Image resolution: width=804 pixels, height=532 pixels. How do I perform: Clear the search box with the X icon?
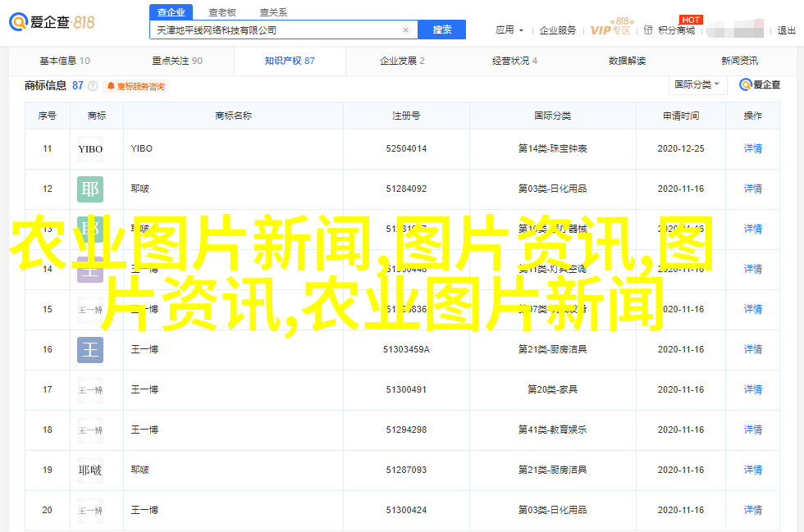[x=405, y=30]
